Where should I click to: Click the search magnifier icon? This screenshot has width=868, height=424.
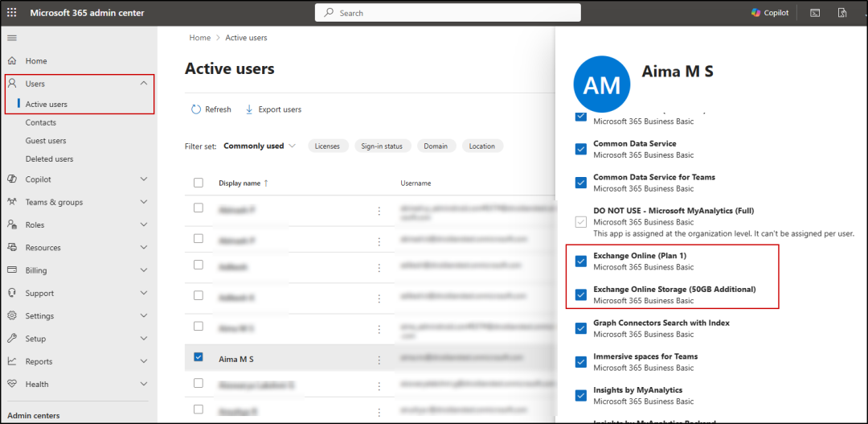[x=329, y=13]
